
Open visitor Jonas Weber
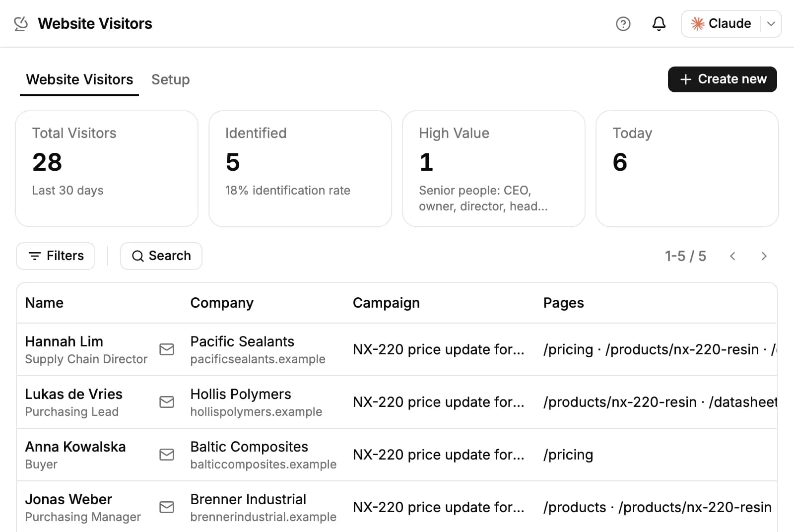tap(68, 499)
